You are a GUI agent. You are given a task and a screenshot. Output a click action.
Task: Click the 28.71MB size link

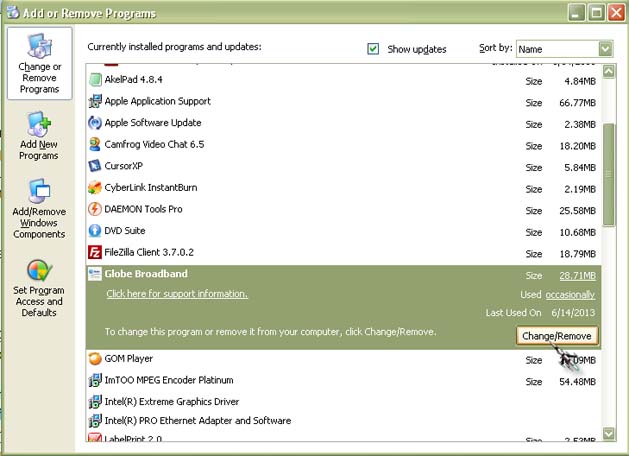point(578,276)
